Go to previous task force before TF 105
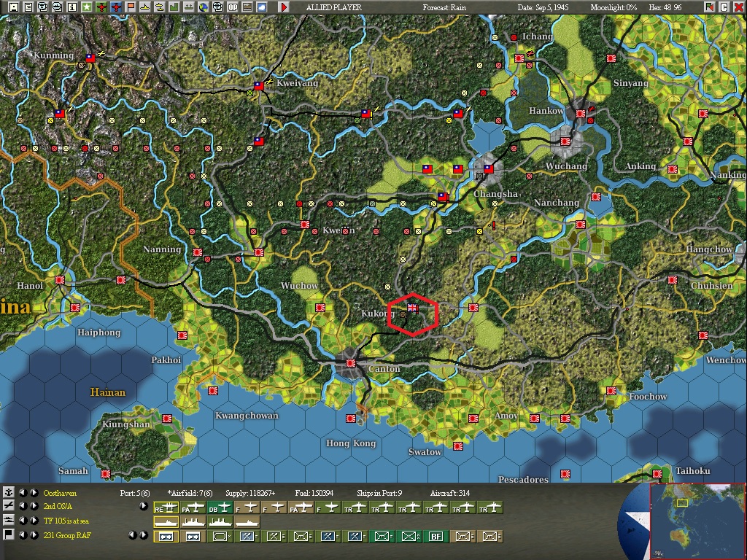The height and width of the screenshot is (560, 747). (x=23, y=520)
